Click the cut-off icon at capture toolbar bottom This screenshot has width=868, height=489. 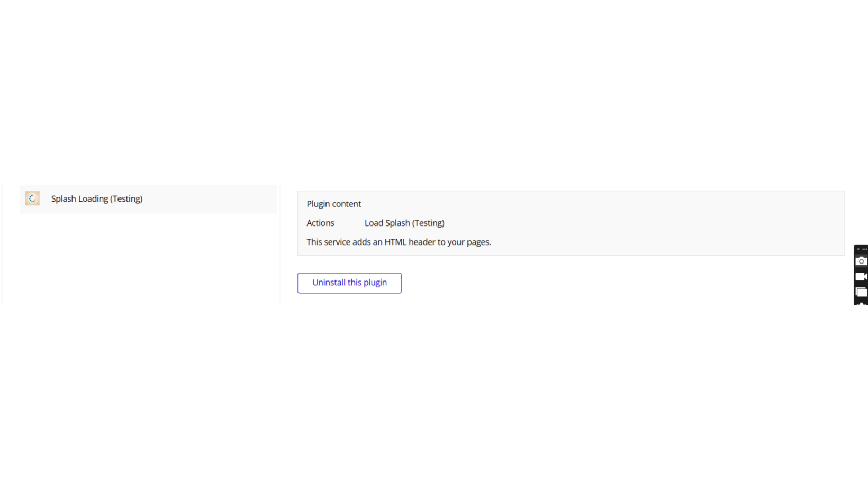pyautogui.click(x=861, y=303)
